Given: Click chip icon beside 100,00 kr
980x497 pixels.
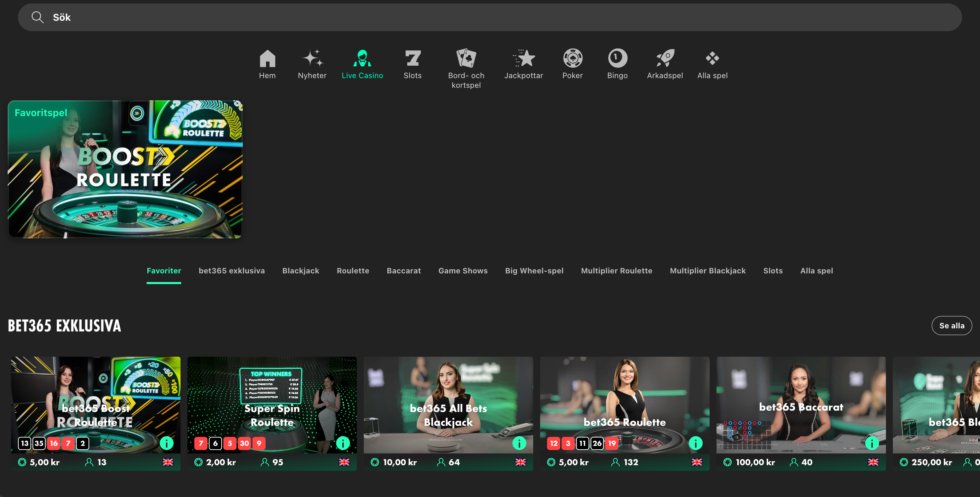Looking at the screenshot, I should click(x=727, y=462).
